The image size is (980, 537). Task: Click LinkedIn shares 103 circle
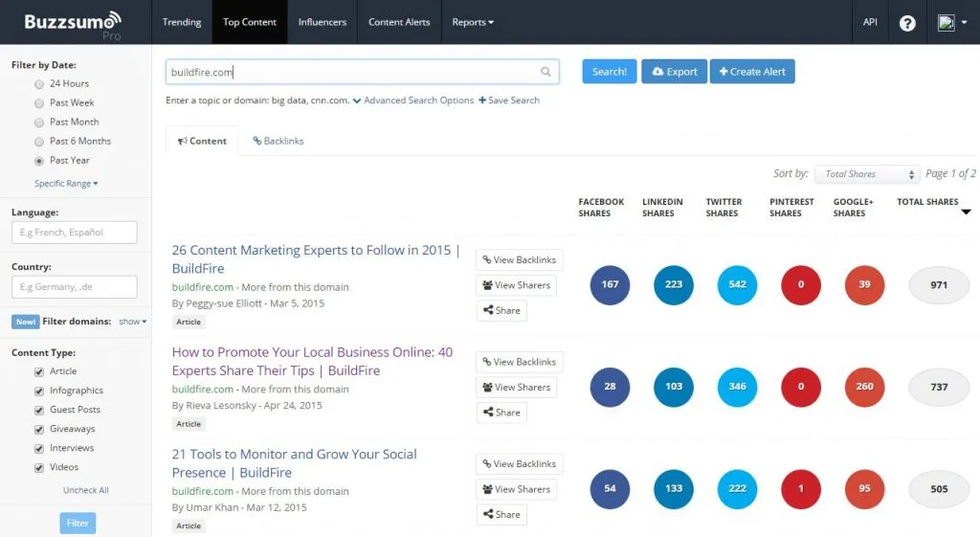[674, 387]
